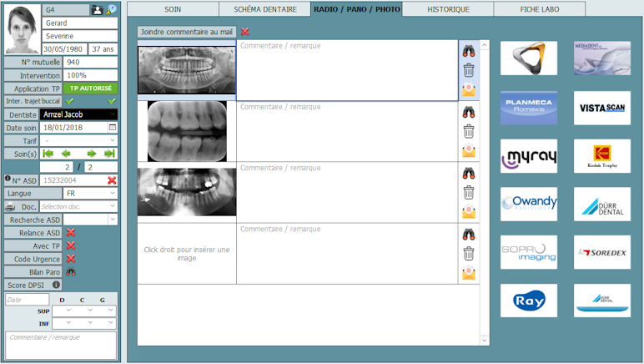Mail the third x-ray image
The height and width of the screenshot is (364, 644).
click(469, 211)
